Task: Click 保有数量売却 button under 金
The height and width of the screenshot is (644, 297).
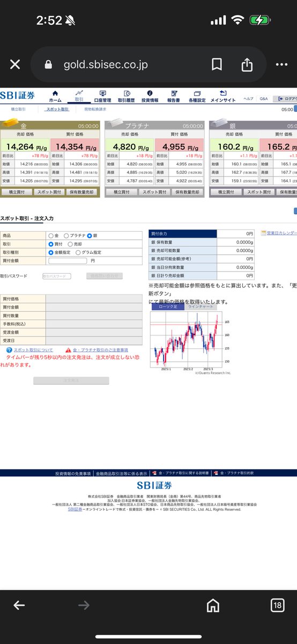Action: pyautogui.click(x=82, y=192)
